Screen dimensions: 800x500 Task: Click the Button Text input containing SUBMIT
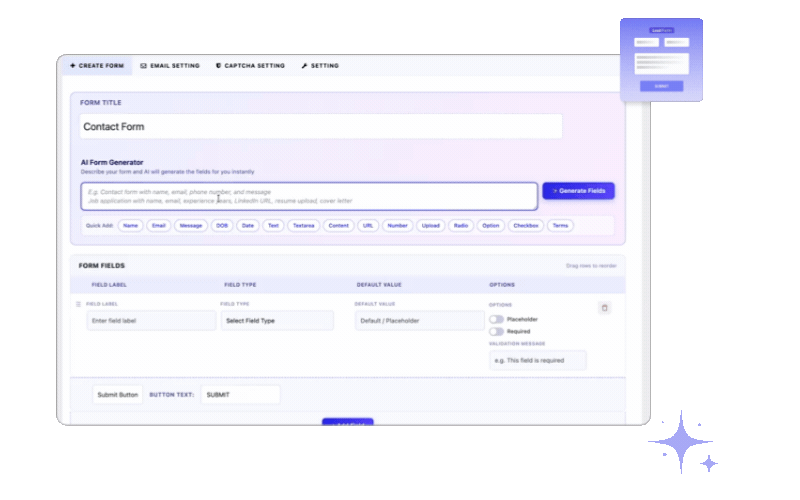(x=240, y=395)
